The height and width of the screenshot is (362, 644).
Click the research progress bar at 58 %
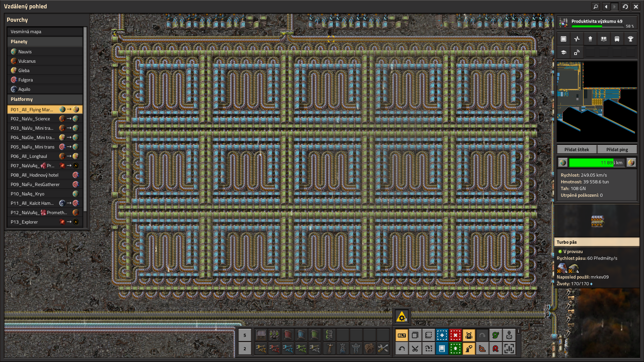coord(597,26)
